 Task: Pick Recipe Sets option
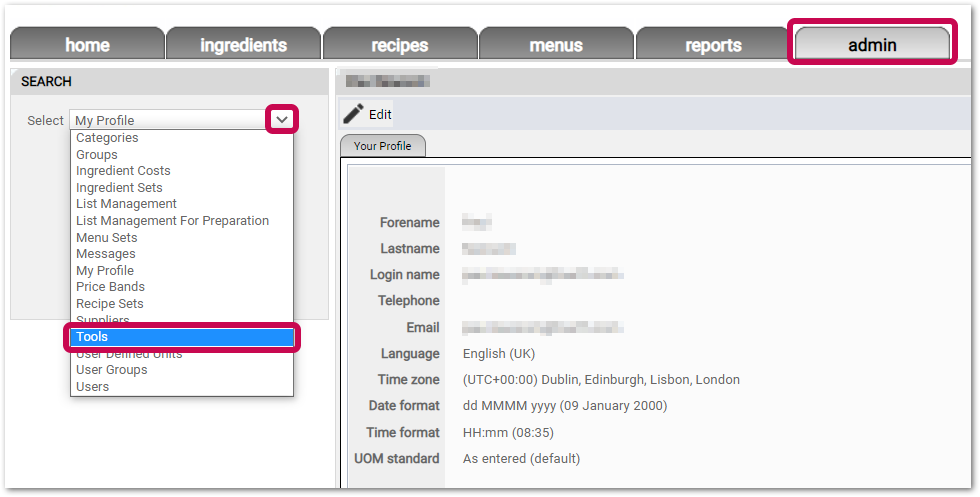tap(181, 304)
